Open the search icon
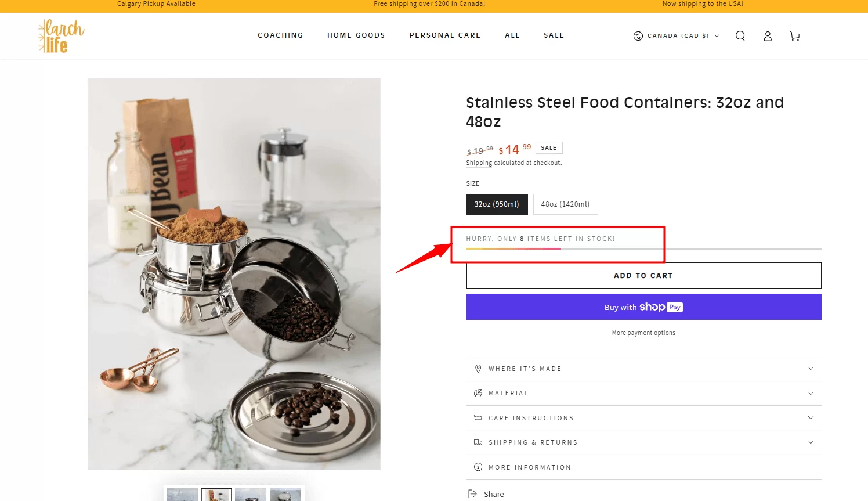This screenshot has width=868, height=501. [740, 35]
